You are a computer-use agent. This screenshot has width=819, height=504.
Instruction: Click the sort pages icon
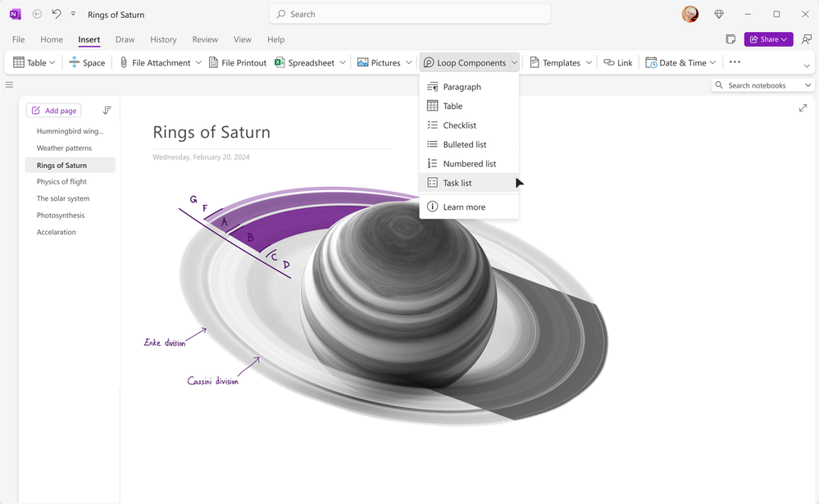pos(107,110)
